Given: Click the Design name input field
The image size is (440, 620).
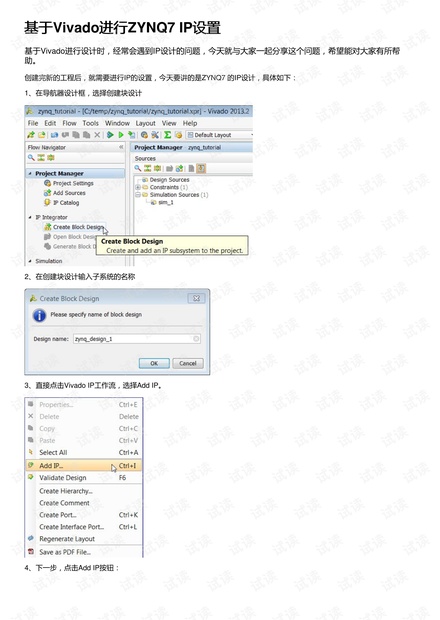Looking at the screenshot, I should 137,339.
